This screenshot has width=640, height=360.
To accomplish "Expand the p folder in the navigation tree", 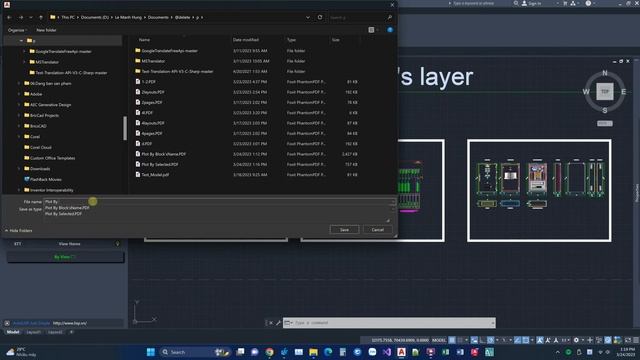I will point(21,41).
